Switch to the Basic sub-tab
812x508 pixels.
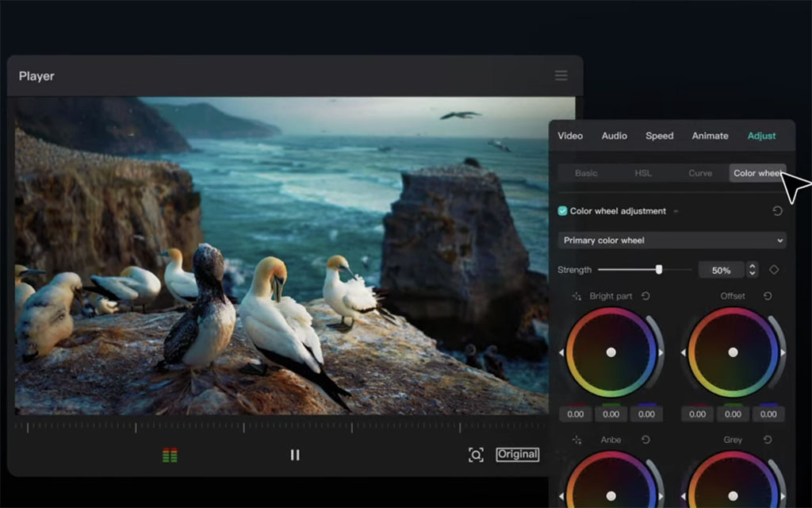[586, 173]
